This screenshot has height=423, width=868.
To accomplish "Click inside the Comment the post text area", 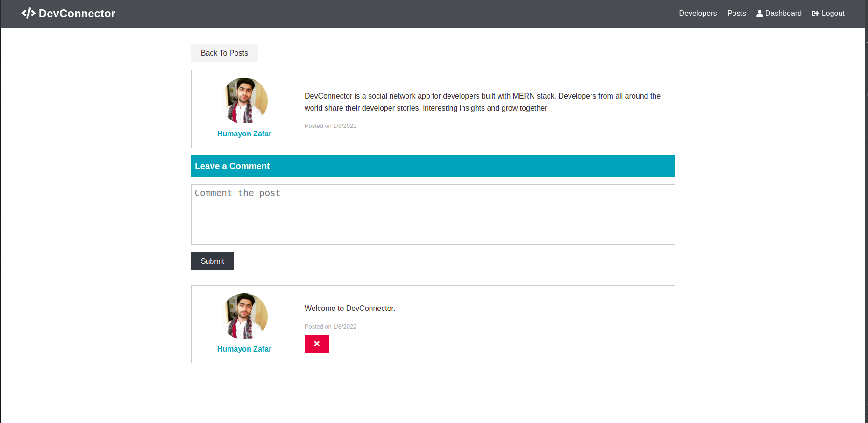I will point(433,215).
